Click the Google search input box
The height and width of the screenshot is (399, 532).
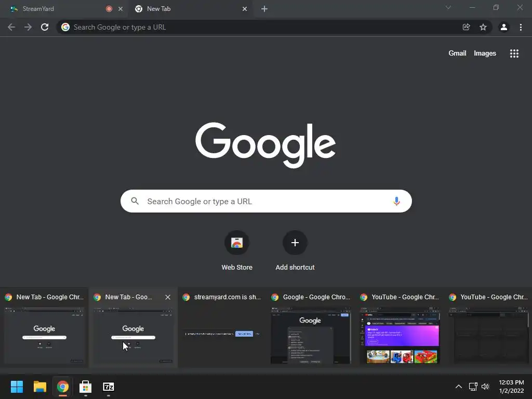pos(266,201)
